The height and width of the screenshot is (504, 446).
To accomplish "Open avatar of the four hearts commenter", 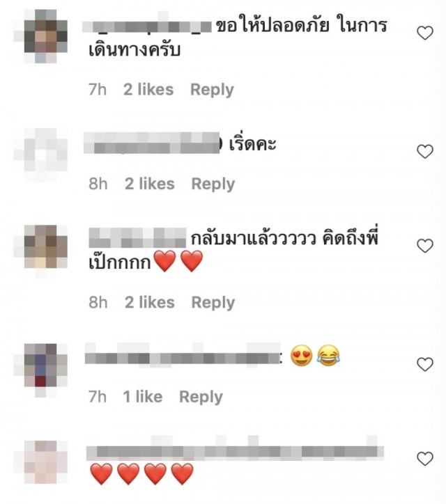I will 46,462.
